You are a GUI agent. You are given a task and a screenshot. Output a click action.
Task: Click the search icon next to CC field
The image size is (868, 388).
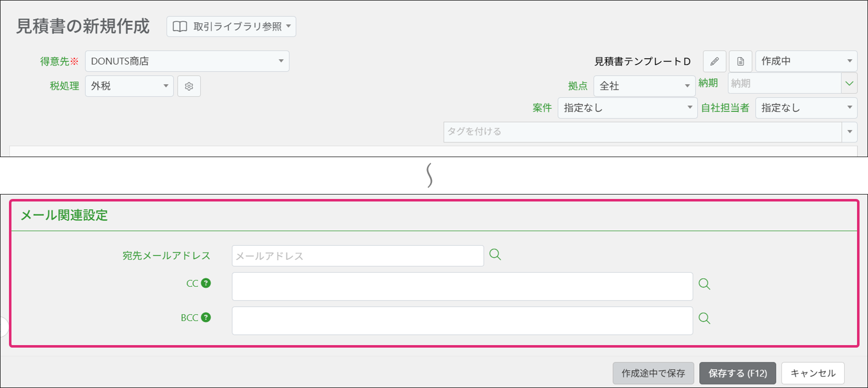[x=704, y=284]
